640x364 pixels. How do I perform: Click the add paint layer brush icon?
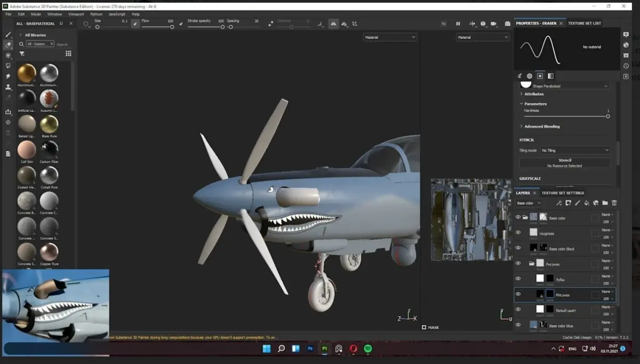click(x=577, y=203)
